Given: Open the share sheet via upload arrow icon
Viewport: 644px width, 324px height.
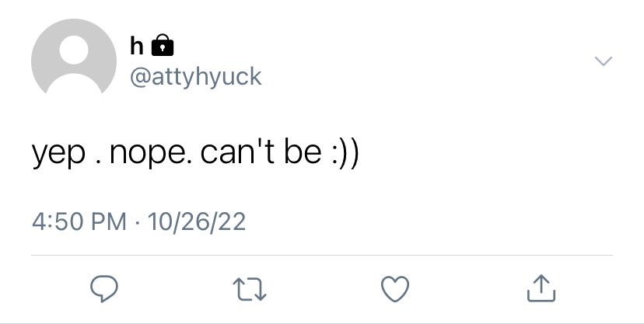Looking at the screenshot, I should (541, 288).
